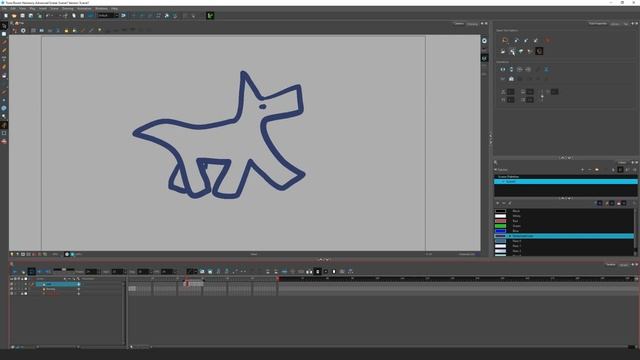Click the search magnifier in Colour panel
Screen dimensions: 640x360
(x=496, y=162)
